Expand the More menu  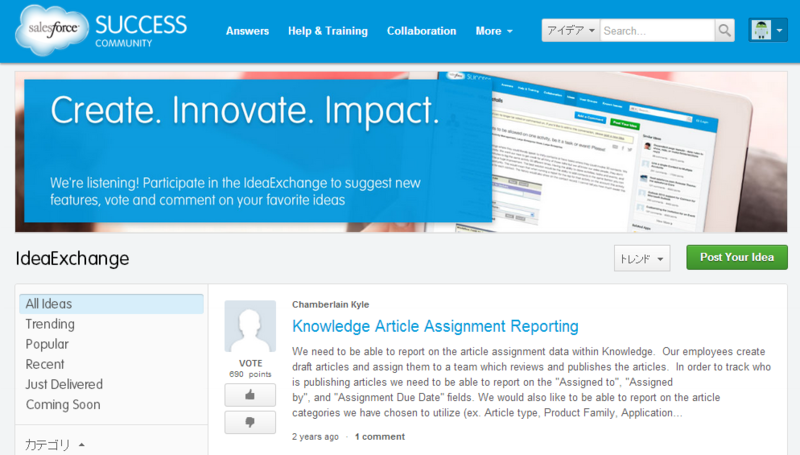tap(494, 31)
